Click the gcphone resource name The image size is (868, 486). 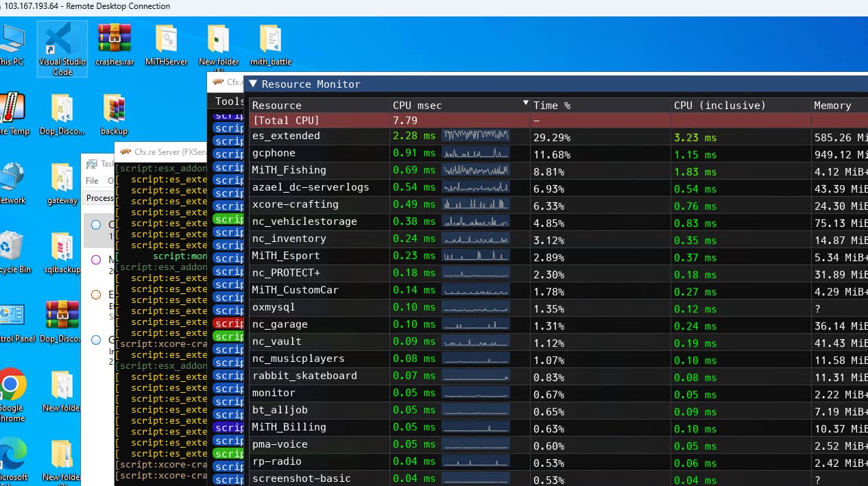point(274,153)
